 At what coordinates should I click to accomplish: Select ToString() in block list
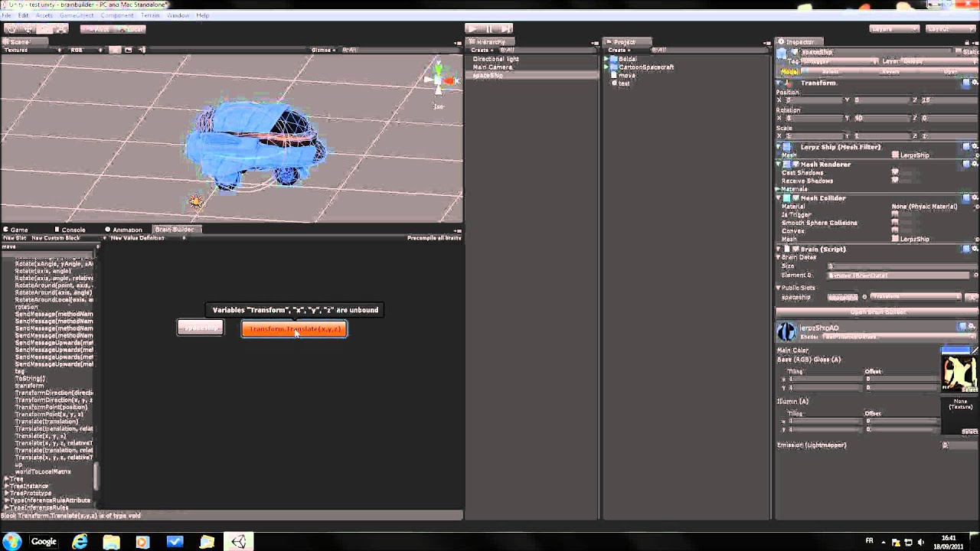coord(30,378)
